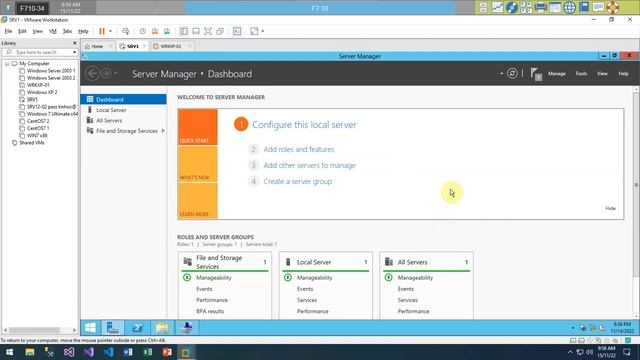The height and width of the screenshot is (360, 640).
Task: Click Configure this local server link
Action: point(304,124)
